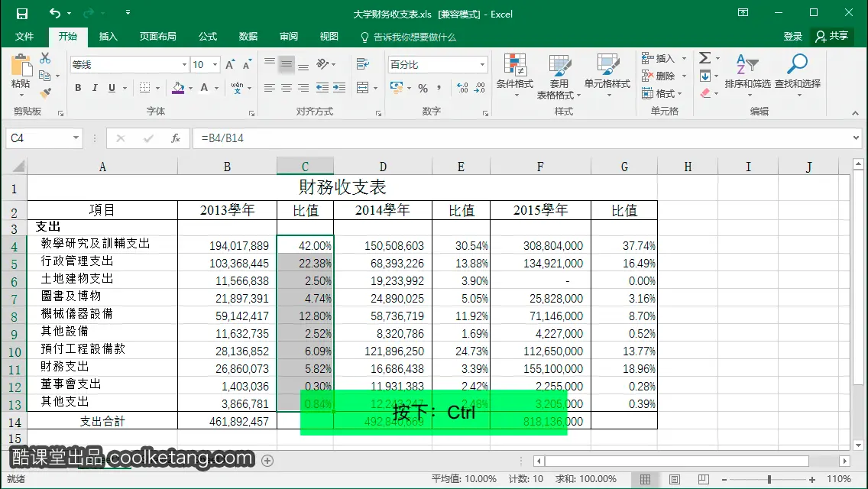The image size is (868, 489).
Task: Click the Delete cells button
Action: click(x=659, y=76)
